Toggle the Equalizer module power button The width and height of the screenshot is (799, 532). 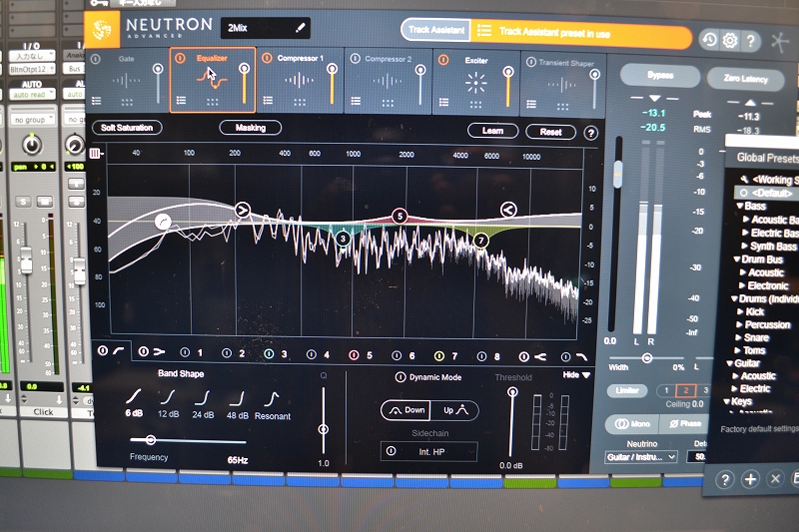180,58
